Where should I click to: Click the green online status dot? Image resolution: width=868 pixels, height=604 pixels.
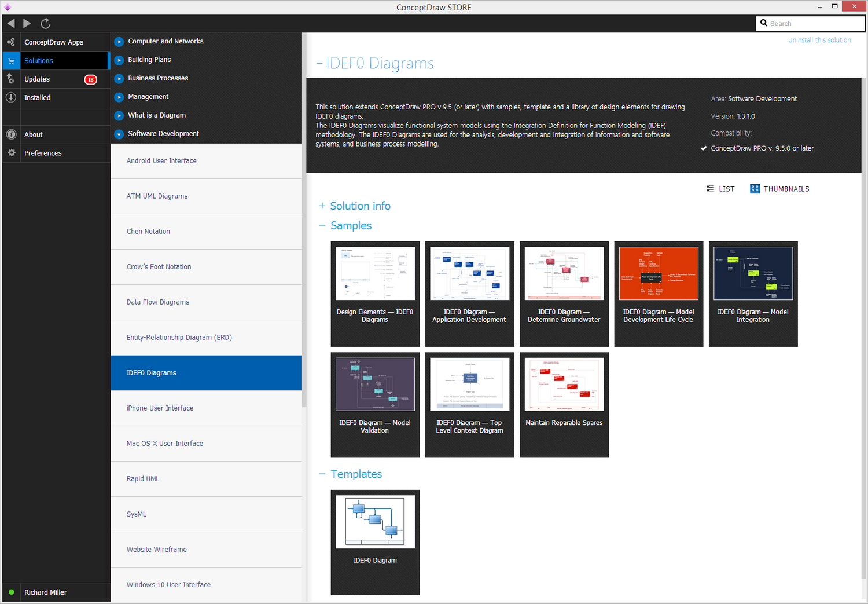click(x=11, y=592)
